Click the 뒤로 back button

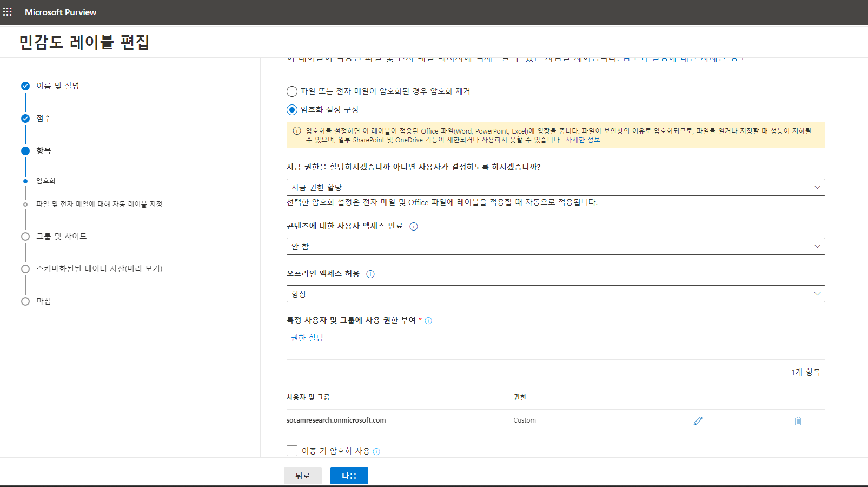click(303, 476)
